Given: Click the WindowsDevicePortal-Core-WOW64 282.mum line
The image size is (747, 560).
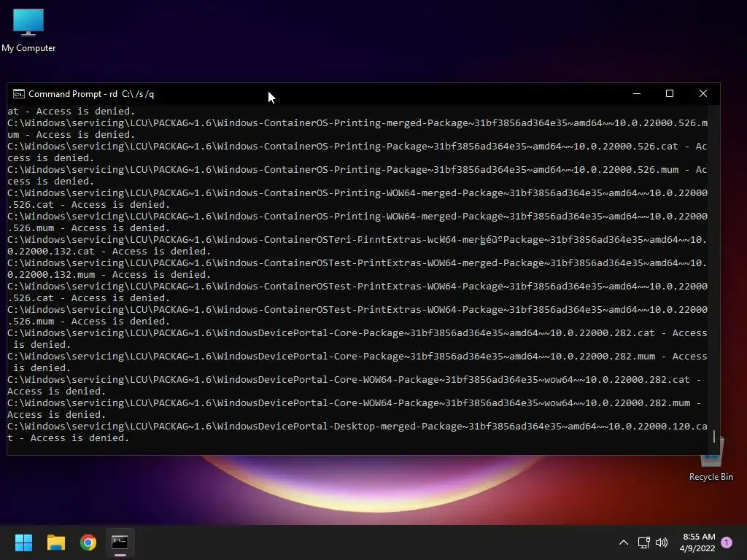Looking at the screenshot, I should click(x=354, y=402).
